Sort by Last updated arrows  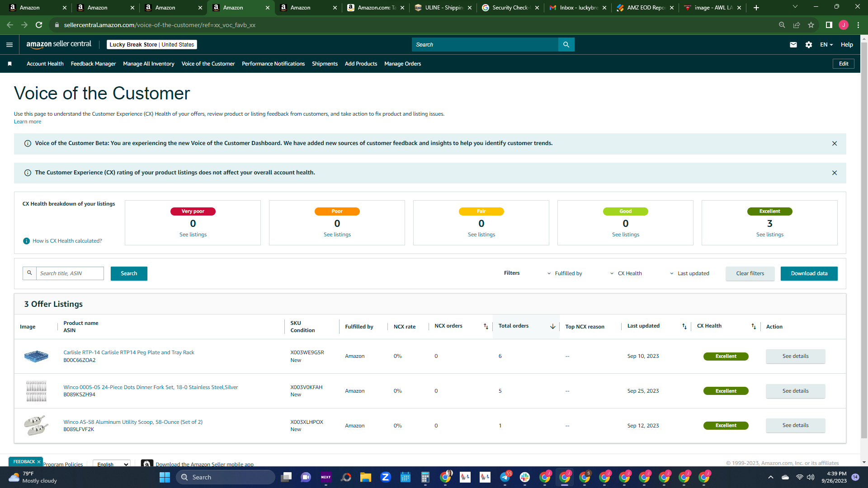684,326
